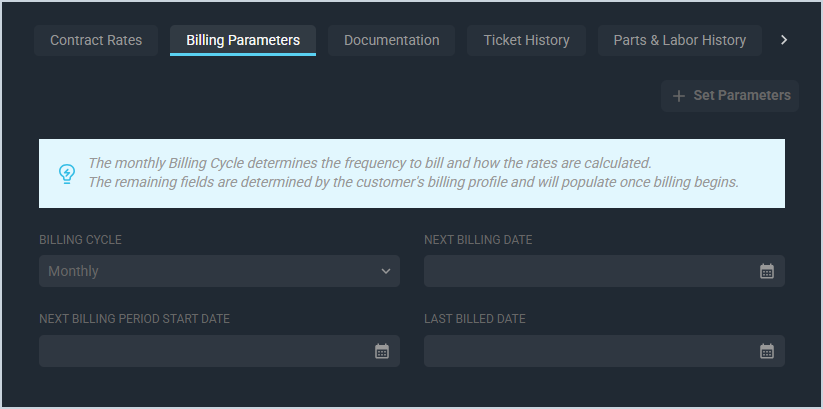823x409 pixels.
Task: Open the Documentation tab
Action: pos(391,41)
